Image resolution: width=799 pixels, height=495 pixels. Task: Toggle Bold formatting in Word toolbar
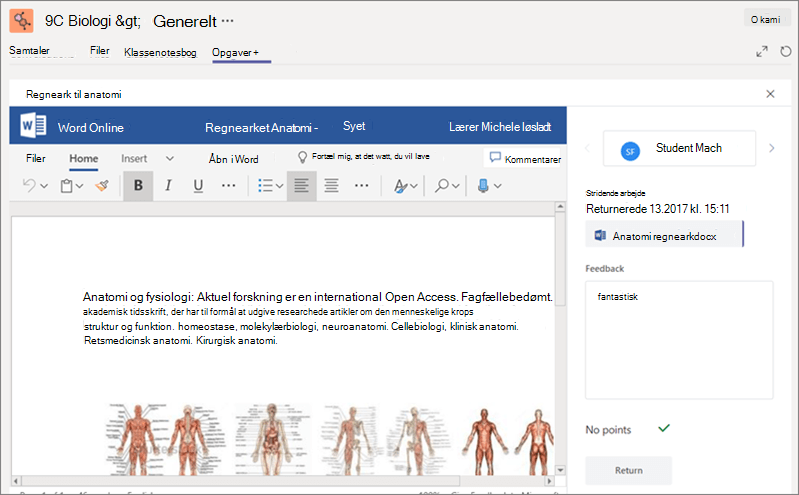(x=138, y=186)
